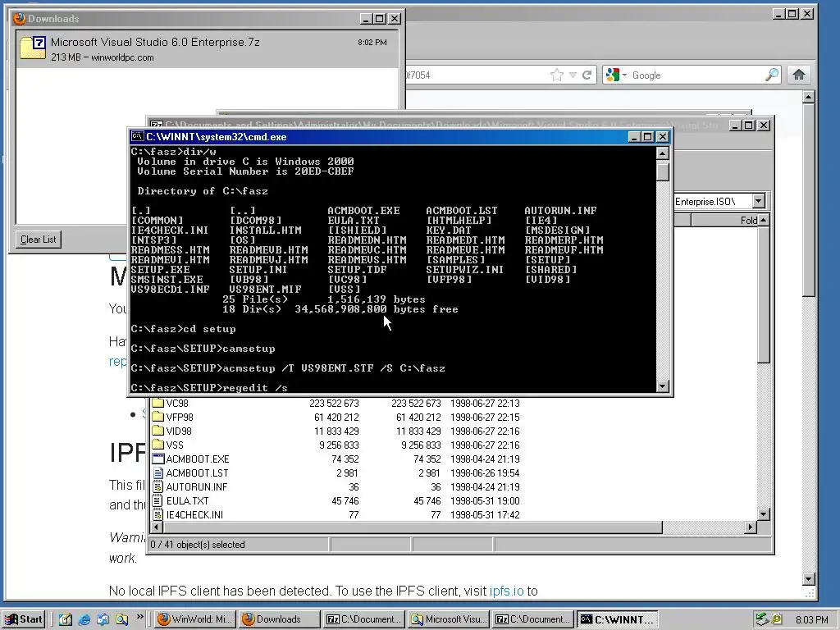Image resolution: width=840 pixels, height=630 pixels.
Task: Go to the Firefox home page
Action: click(799, 75)
